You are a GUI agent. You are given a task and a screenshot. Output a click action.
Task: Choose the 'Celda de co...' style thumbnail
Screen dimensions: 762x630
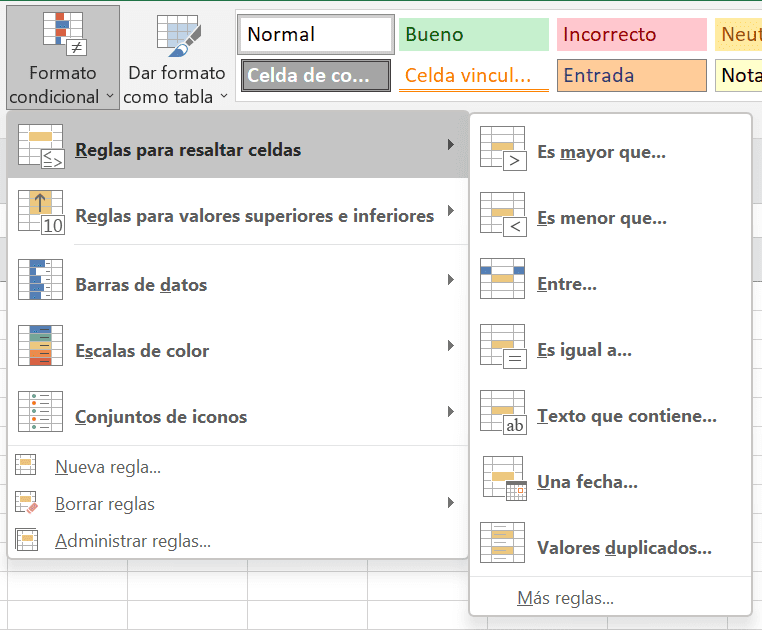316,76
